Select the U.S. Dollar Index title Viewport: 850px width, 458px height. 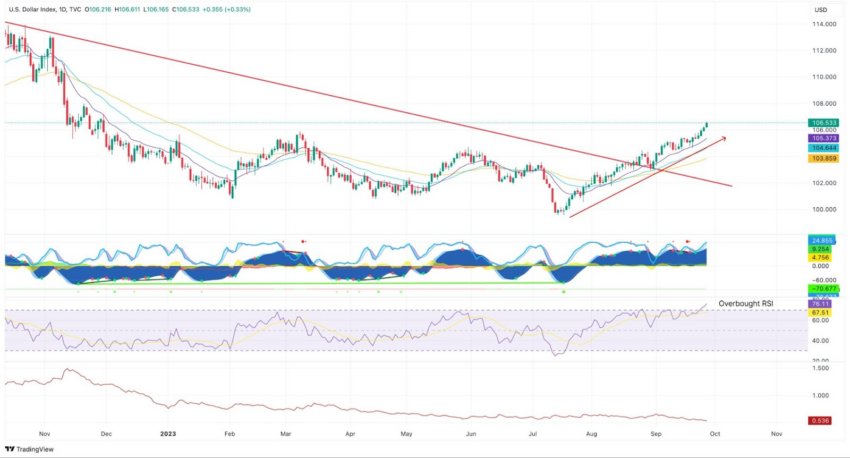32,10
